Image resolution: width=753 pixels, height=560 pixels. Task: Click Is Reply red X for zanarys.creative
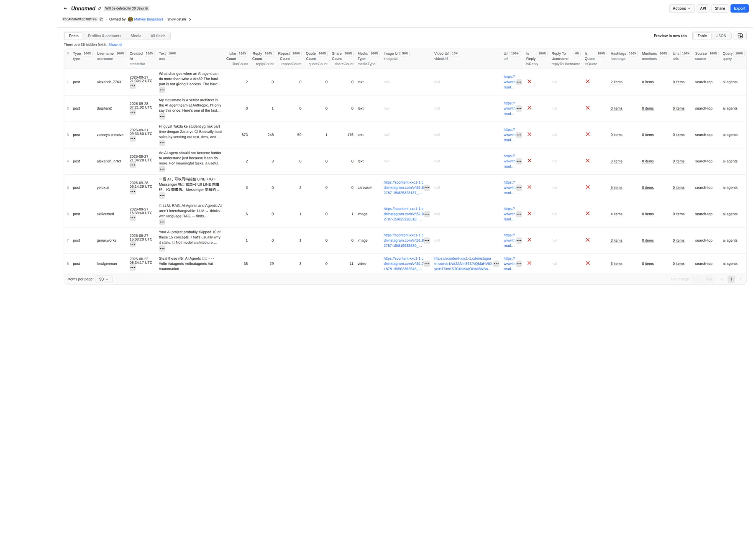tap(529, 134)
